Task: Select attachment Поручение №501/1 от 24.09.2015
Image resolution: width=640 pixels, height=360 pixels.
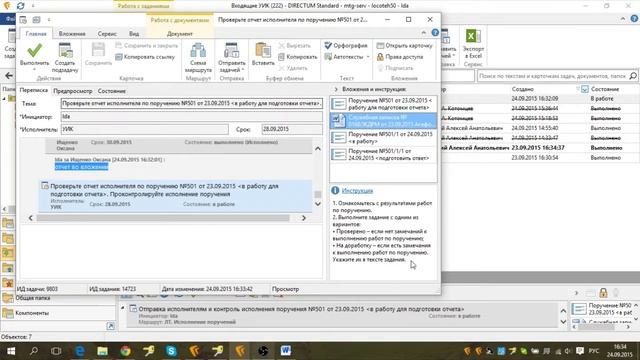Action: [x=383, y=138]
